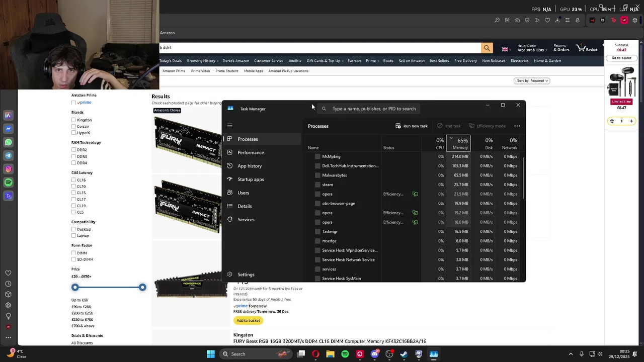Open Performance tab in Task Manager
This screenshot has height=362, width=644.
point(262,152)
